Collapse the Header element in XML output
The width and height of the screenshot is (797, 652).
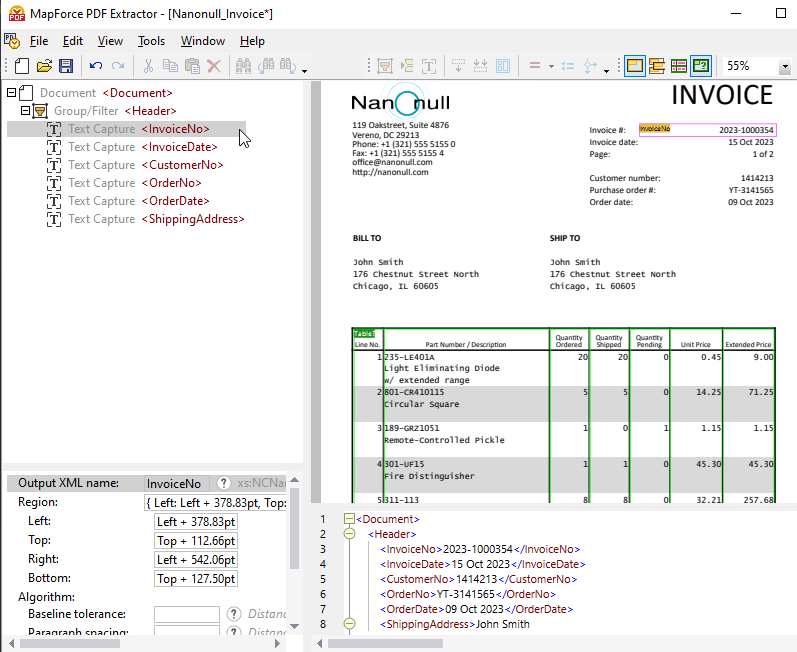[x=350, y=534]
